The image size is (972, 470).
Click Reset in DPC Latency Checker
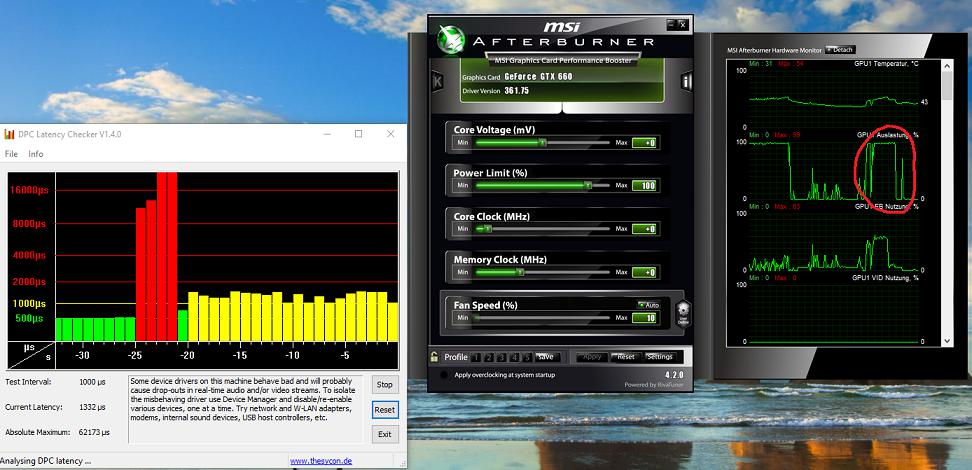(x=384, y=410)
